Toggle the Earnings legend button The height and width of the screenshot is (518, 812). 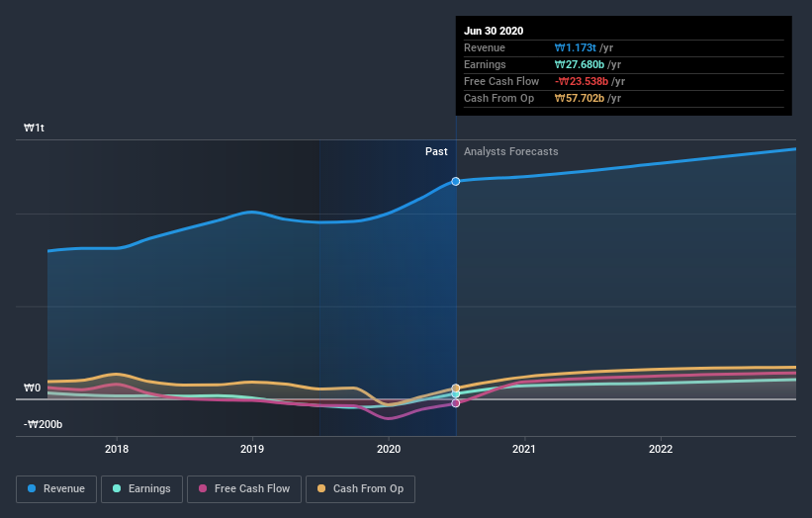tap(141, 489)
